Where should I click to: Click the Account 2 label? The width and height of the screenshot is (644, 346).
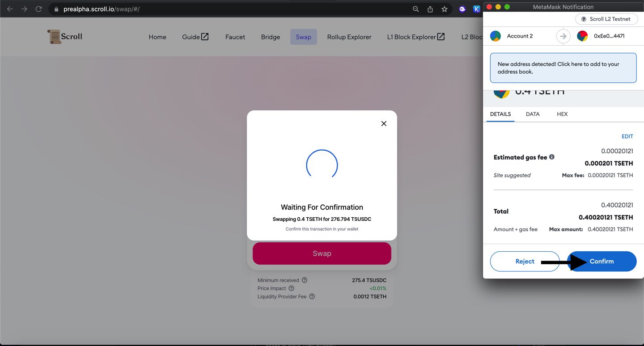coord(520,36)
